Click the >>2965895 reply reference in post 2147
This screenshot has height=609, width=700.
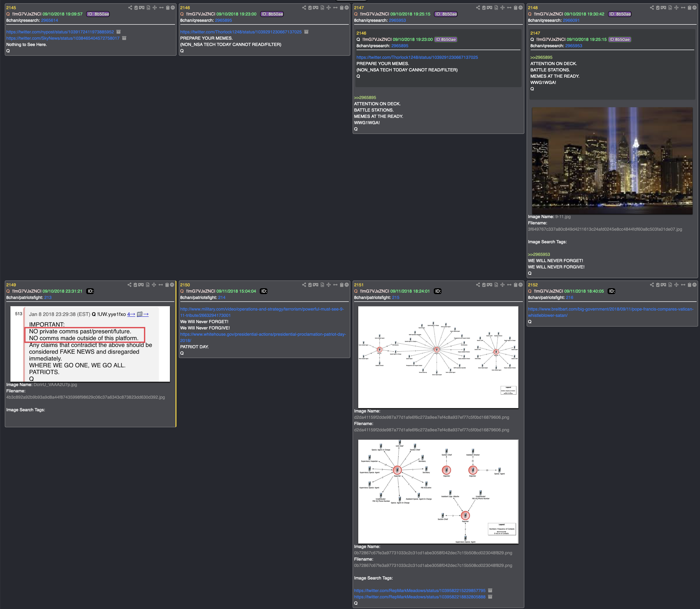(365, 98)
